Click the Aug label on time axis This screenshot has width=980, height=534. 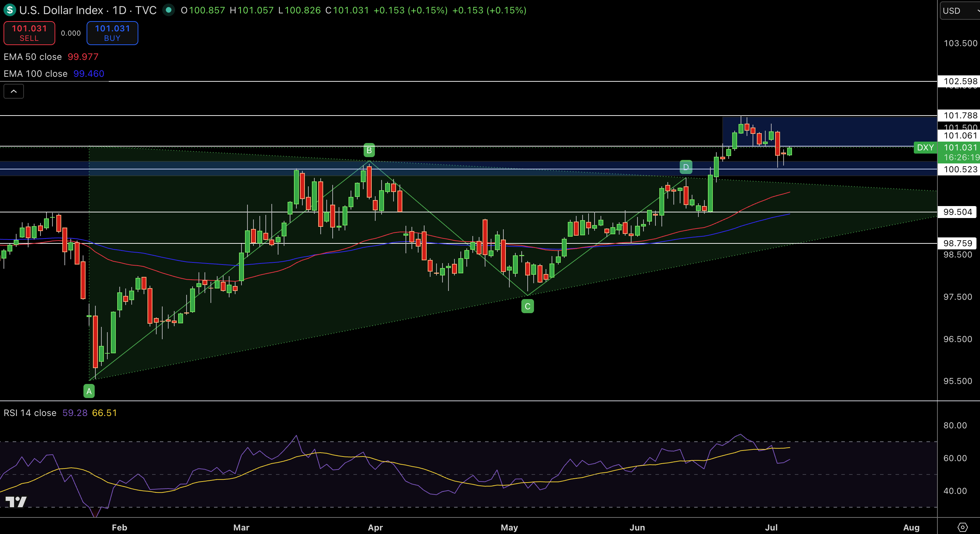pyautogui.click(x=911, y=528)
